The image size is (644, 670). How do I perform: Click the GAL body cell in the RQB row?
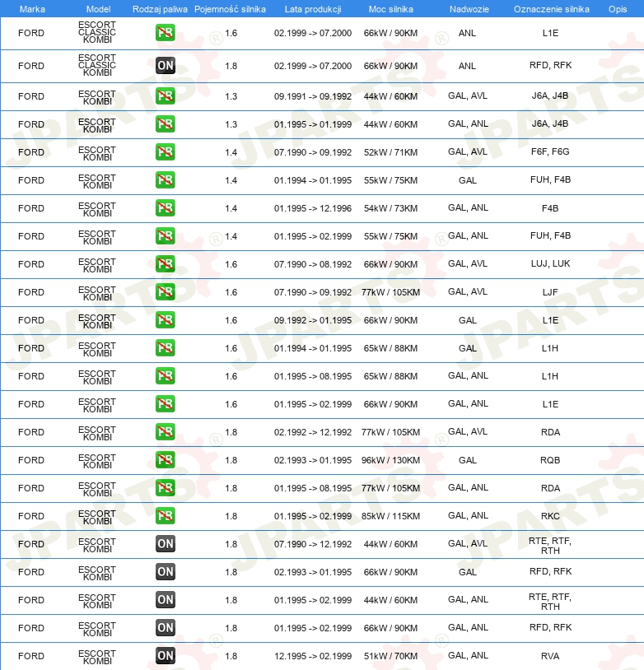[x=468, y=460]
